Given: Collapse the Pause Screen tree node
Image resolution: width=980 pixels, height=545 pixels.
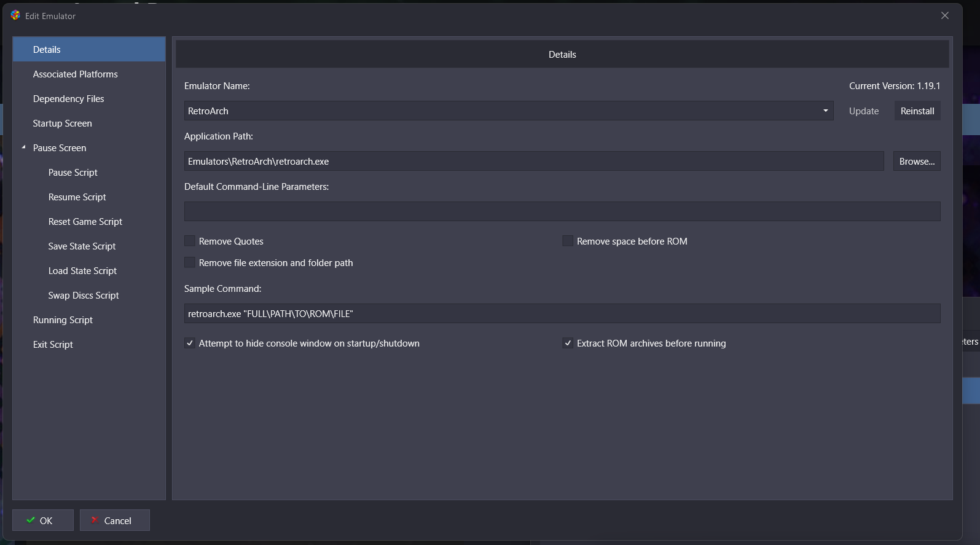Looking at the screenshot, I should (x=23, y=147).
